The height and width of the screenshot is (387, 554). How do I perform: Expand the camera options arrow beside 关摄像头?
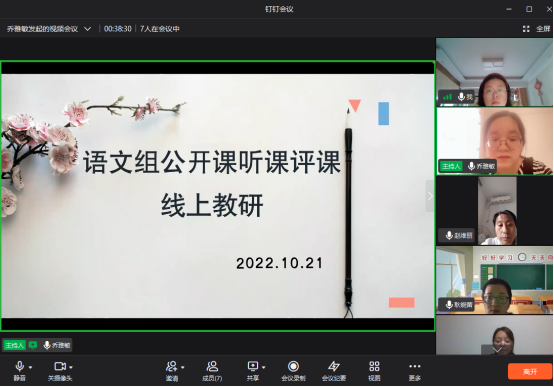pyautogui.click(x=71, y=367)
